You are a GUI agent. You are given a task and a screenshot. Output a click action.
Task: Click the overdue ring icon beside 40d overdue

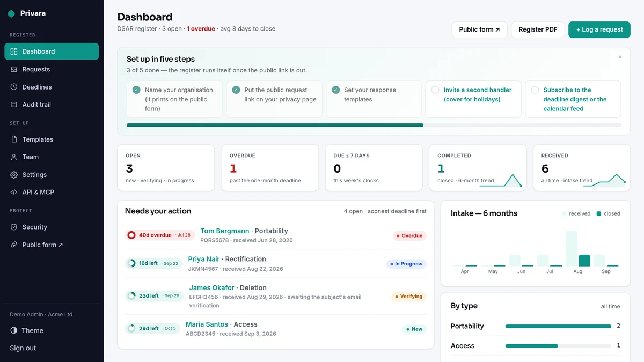131,235
